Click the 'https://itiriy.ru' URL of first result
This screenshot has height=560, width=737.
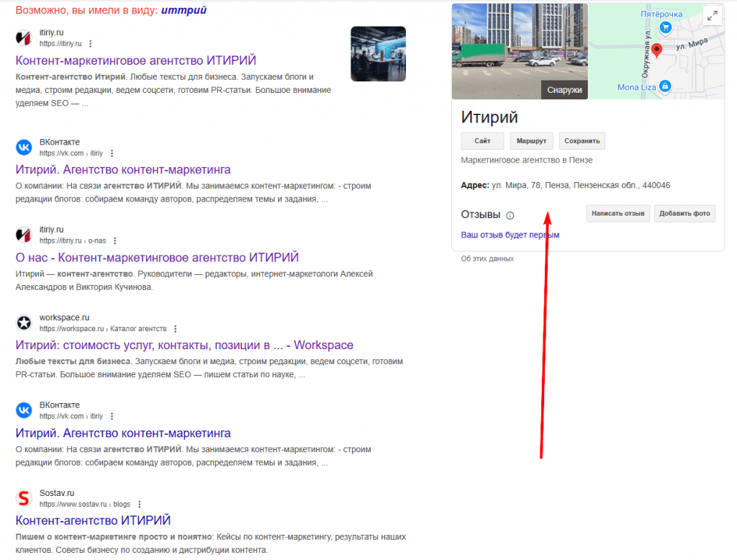[60, 44]
